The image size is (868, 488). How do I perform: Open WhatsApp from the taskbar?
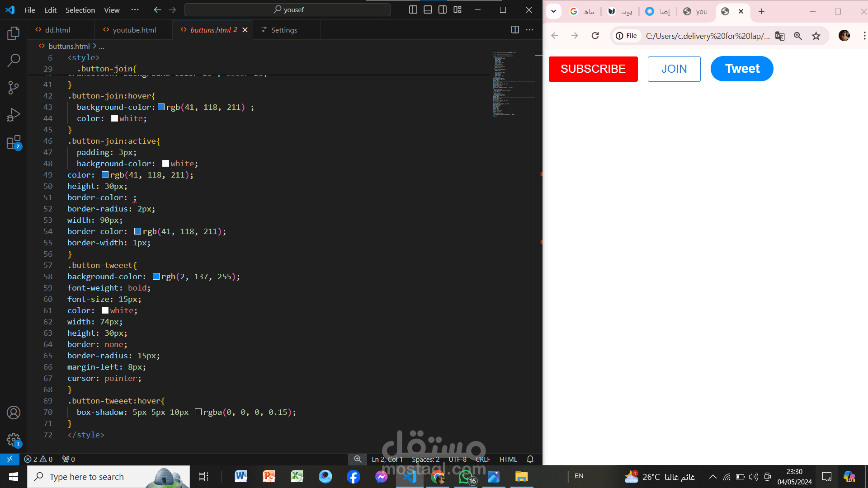(x=466, y=477)
